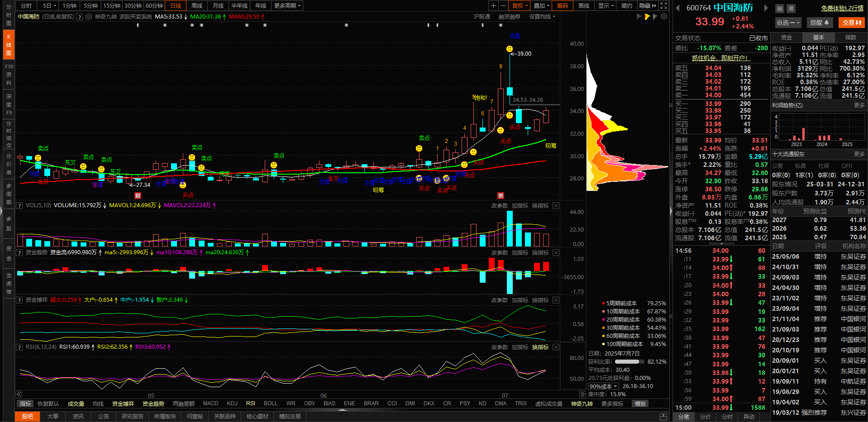Click the chip distribution settings gear icon
868x422 pixels.
point(664,17)
